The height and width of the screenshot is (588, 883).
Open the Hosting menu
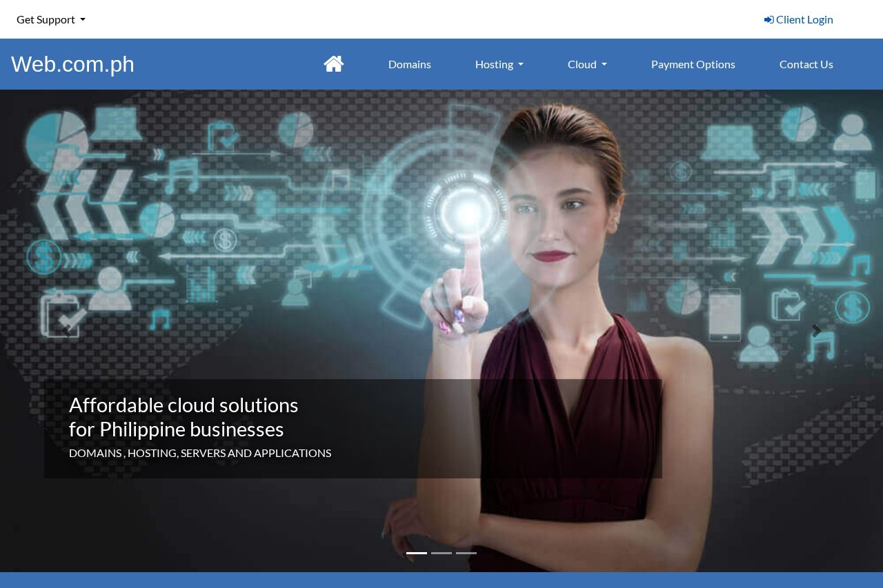(494, 64)
